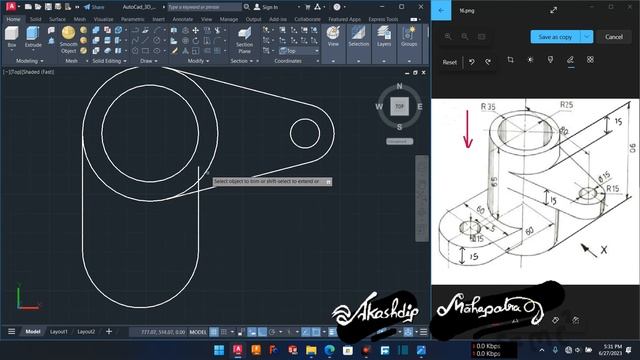Click Reset in Photos editor
640x360 pixels.
[x=449, y=62]
